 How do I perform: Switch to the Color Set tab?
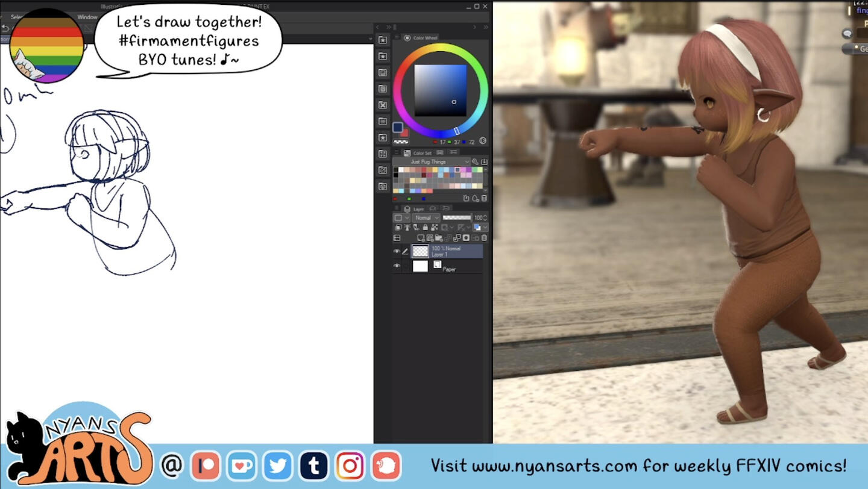pos(421,153)
